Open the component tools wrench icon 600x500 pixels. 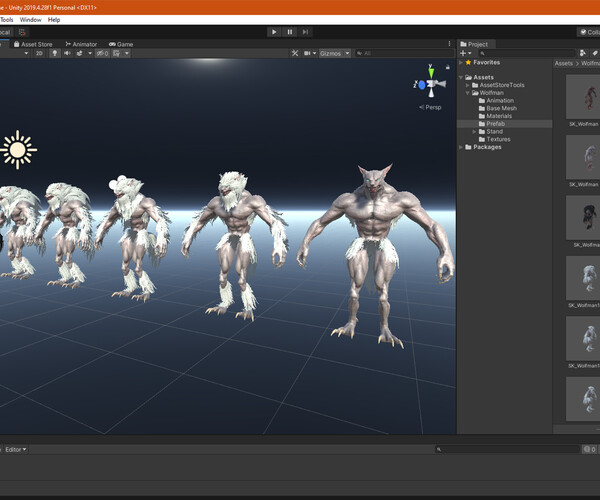(x=295, y=54)
